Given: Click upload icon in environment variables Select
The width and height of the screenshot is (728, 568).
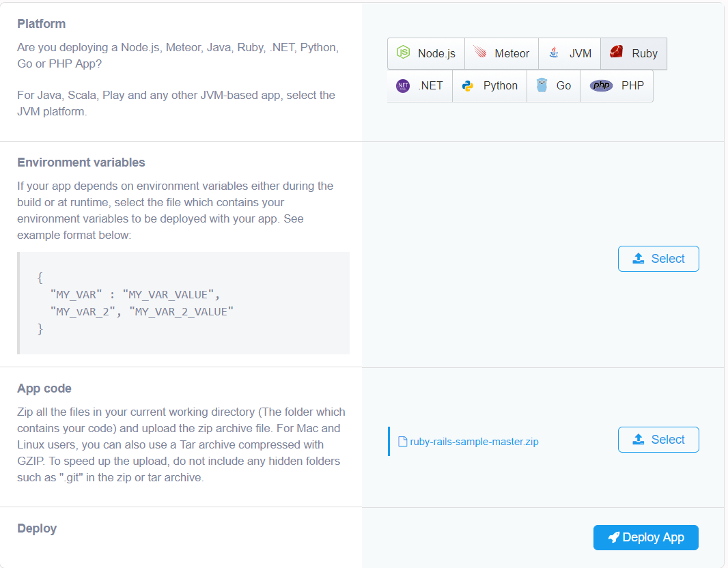Looking at the screenshot, I should [x=639, y=259].
